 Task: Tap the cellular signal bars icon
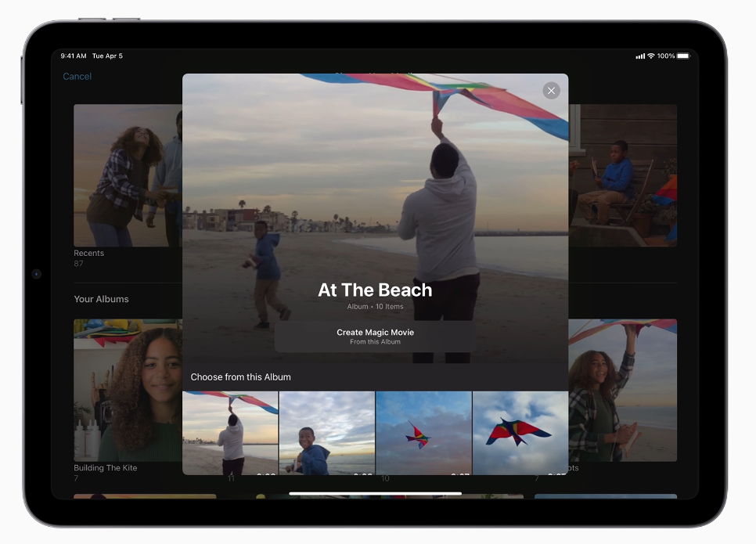(x=640, y=56)
